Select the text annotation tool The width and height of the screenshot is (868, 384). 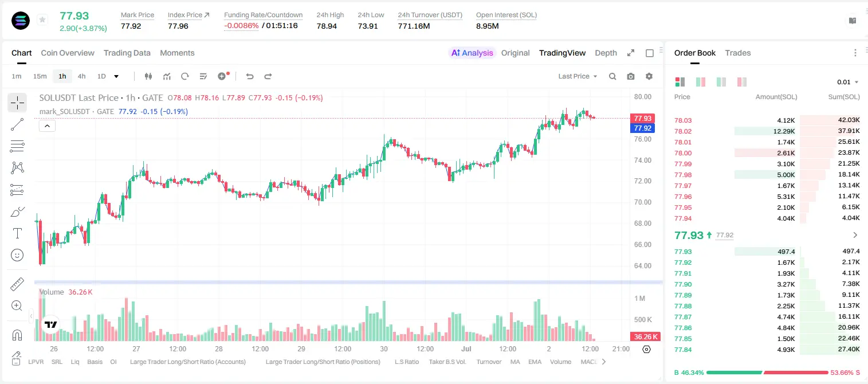click(17, 233)
